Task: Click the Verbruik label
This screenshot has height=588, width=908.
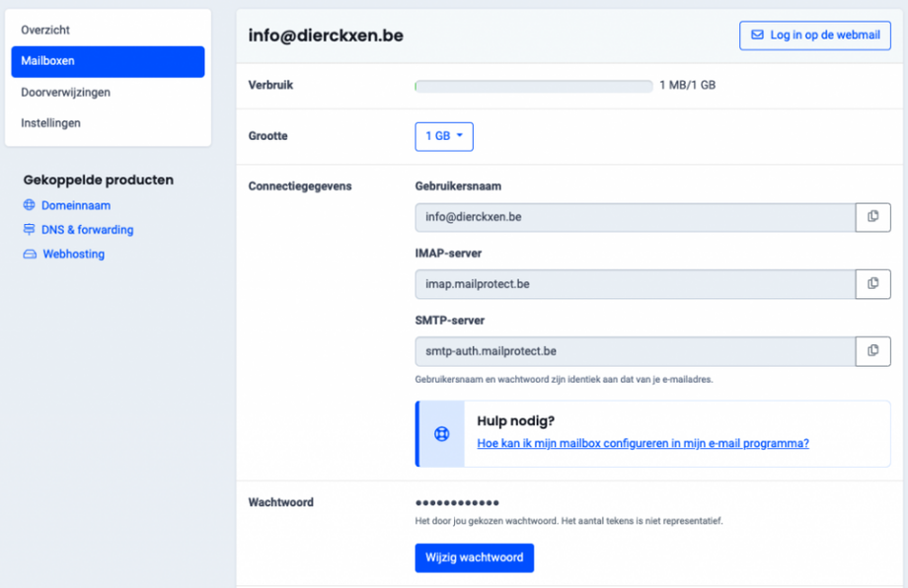Action: (270, 85)
